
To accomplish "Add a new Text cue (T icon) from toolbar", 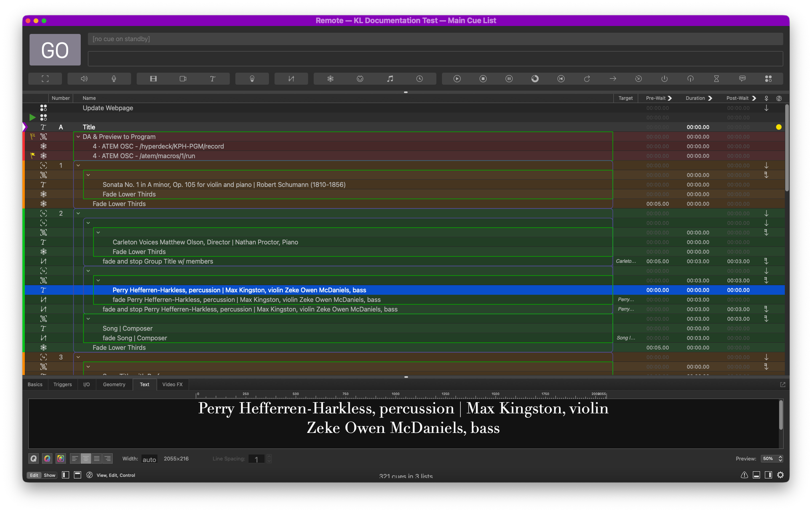I will [x=213, y=79].
